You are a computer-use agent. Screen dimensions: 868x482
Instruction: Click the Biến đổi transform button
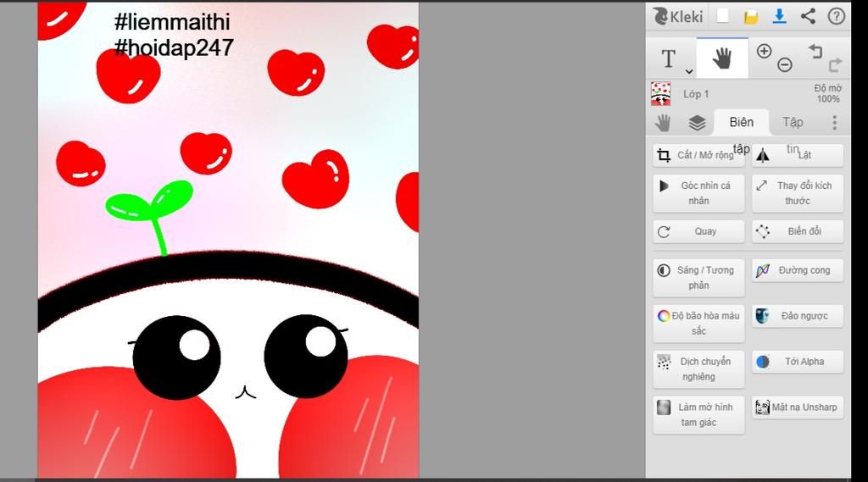(798, 231)
